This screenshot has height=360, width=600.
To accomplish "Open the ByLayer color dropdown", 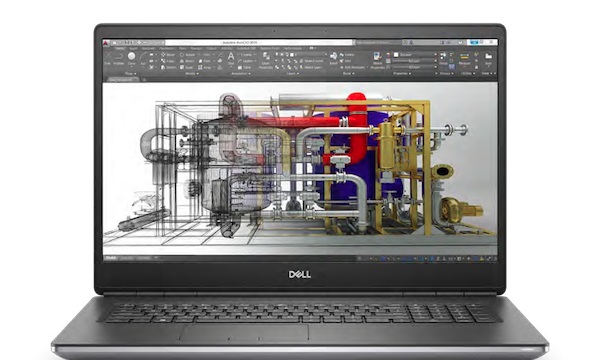I will click(415, 55).
